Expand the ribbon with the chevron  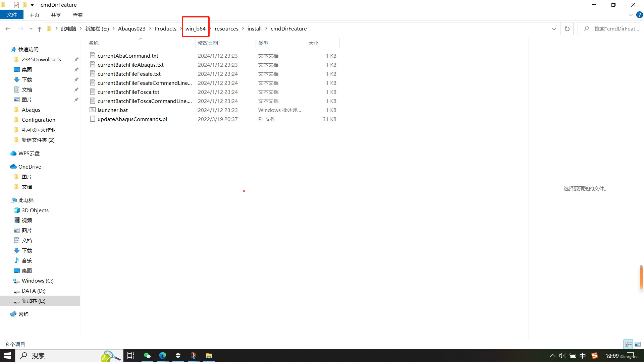pyautogui.click(x=631, y=15)
